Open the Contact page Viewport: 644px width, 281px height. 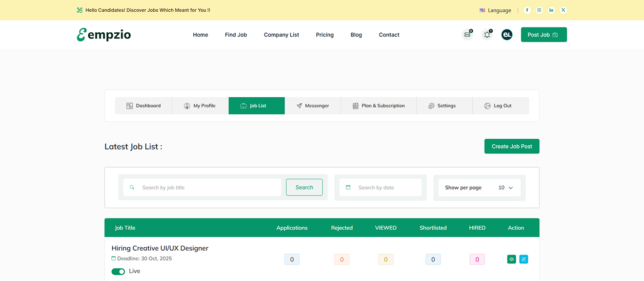pyautogui.click(x=389, y=35)
